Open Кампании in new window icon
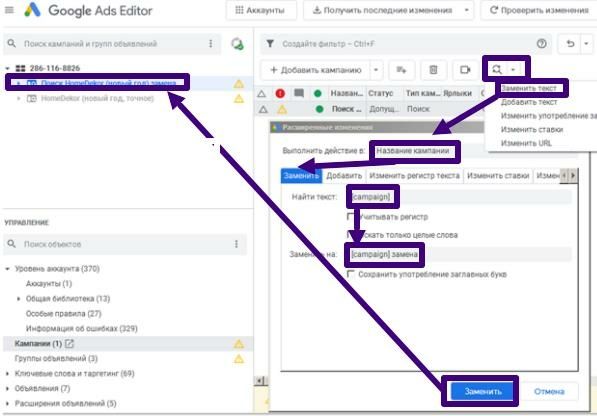 tap(69, 344)
